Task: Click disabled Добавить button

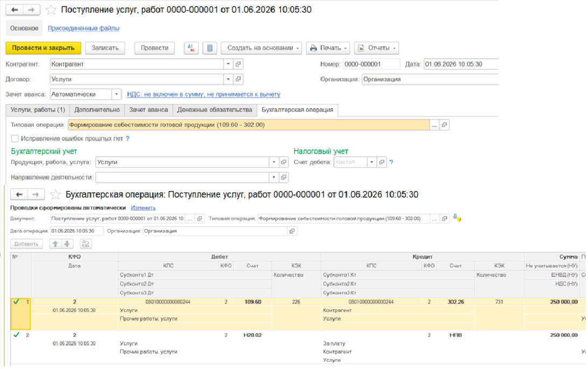Action: (x=26, y=243)
